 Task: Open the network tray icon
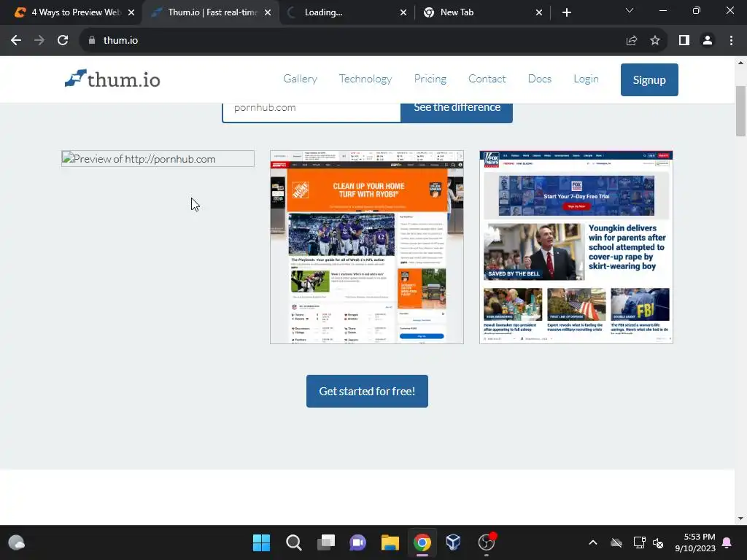(x=639, y=542)
